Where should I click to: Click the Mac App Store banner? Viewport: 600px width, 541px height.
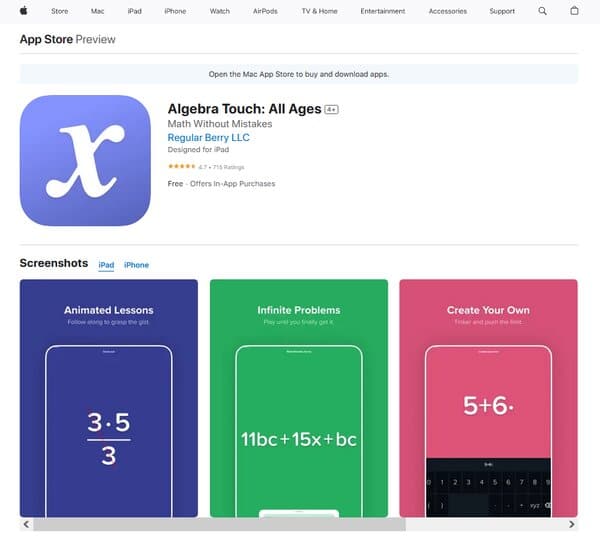[x=298, y=74]
